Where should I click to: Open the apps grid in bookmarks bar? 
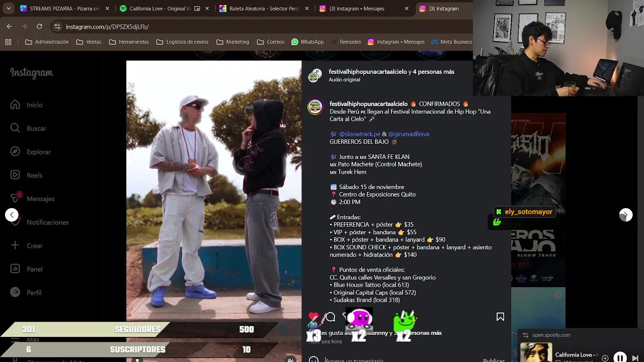tap(8, 42)
